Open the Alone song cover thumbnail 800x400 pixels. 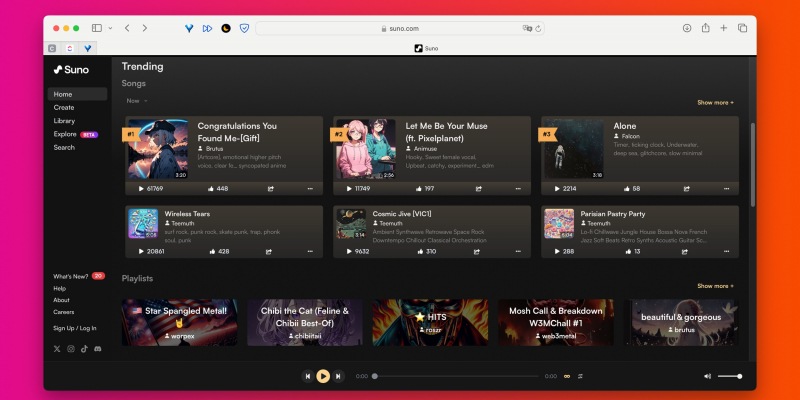(574, 149)
